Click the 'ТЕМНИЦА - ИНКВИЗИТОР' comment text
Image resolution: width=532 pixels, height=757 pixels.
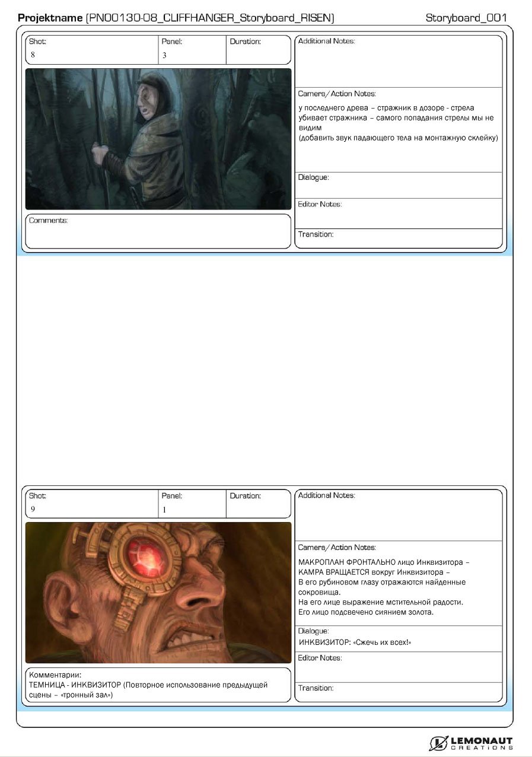pos(148,689)
